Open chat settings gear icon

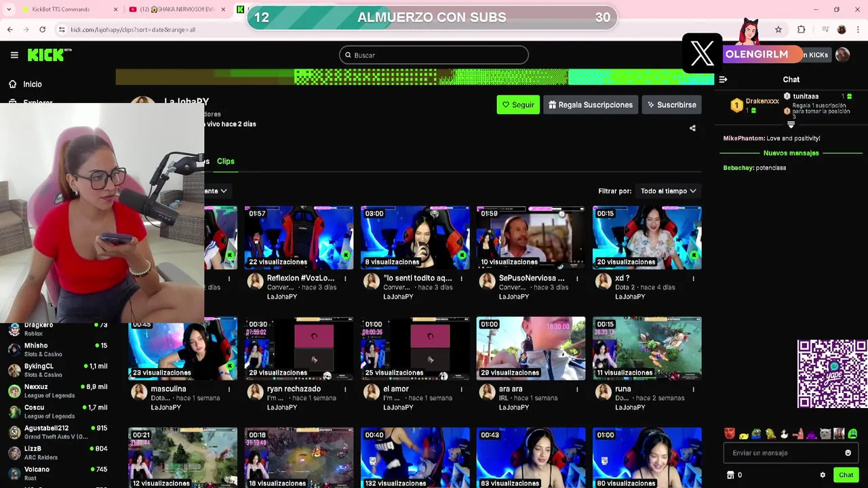tap(823, 475)
